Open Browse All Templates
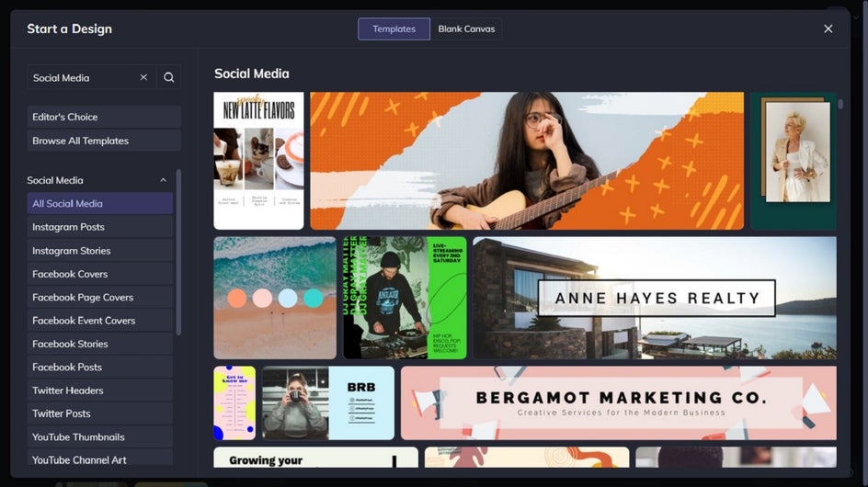 pos(104,141)
